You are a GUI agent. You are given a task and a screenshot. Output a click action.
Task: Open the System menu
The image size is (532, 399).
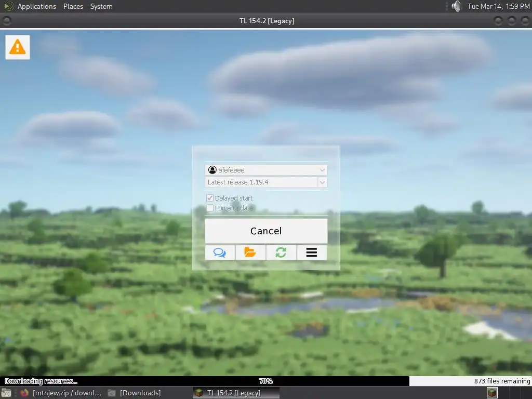[x=101, y=6]
